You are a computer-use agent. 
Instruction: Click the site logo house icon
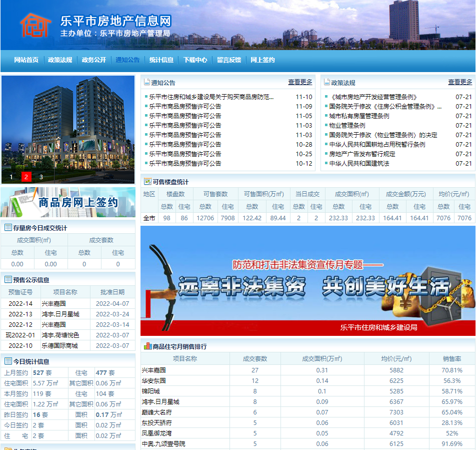[x=35, y=25]
